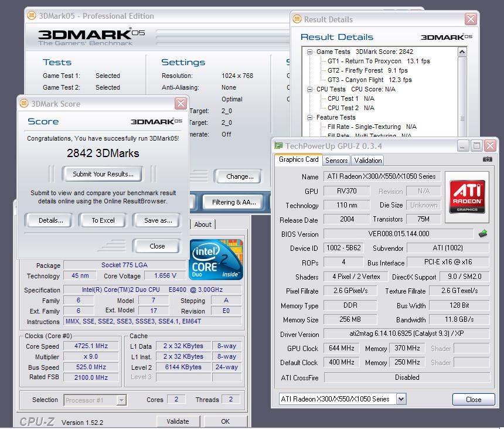The width and height of the screenshot is (504, 429).
Task: Click the Bandwidth 11.8 GB/s field
Action: [x=459, y=319]
